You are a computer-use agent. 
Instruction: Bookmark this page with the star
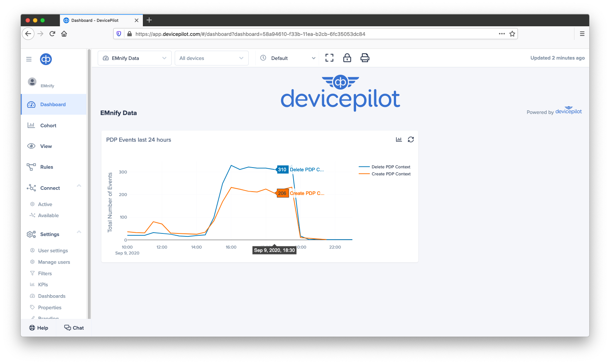coord(512,34)
